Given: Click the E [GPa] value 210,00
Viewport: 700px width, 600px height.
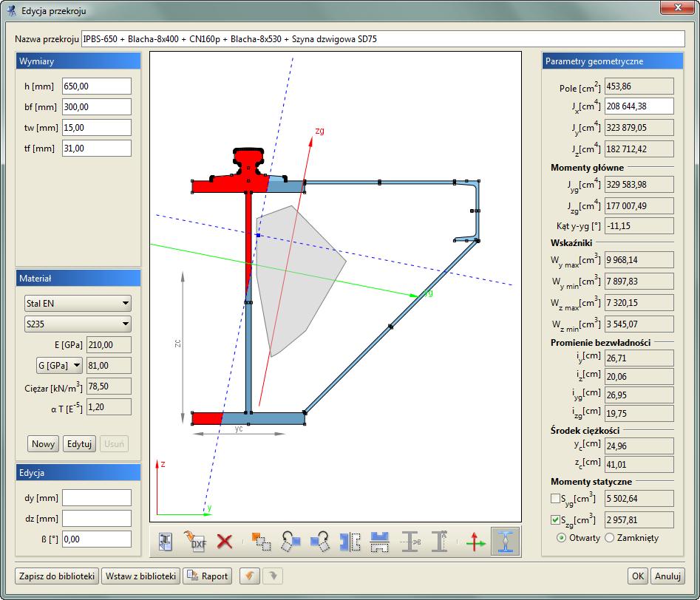Looking at the screenshot, I should click(x=109, y=344).
